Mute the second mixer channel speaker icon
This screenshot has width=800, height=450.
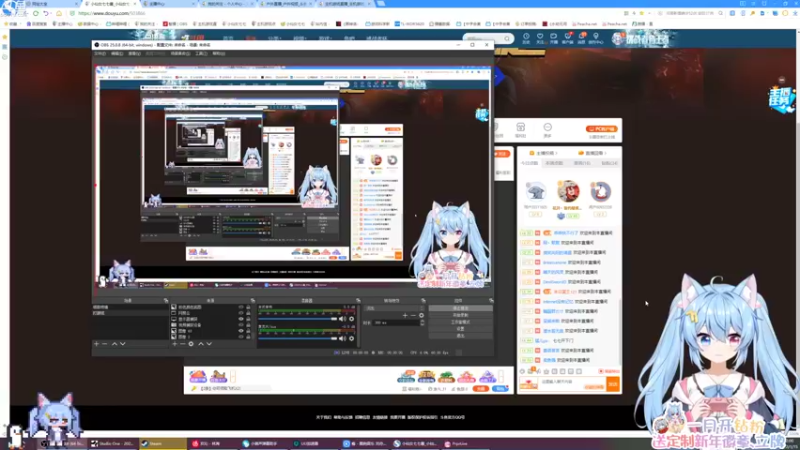coord(342,338)
